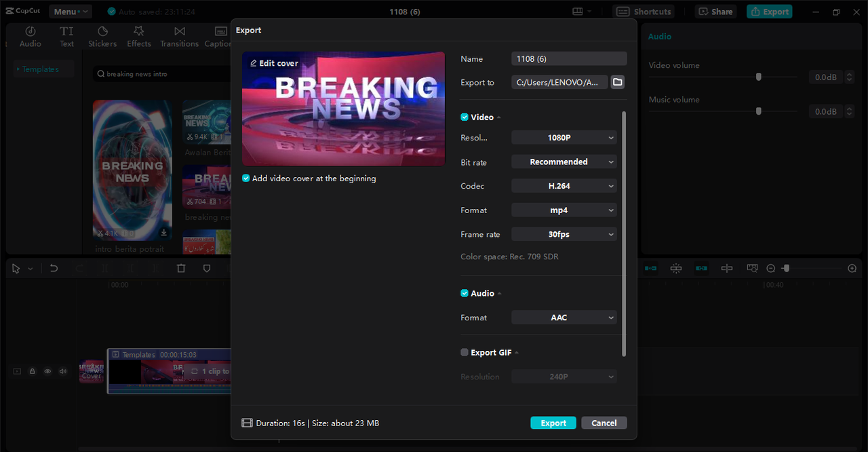Toggle auto snapping icon in timeline toolbar
868x452 pixels.
click(x=676, y=269)
